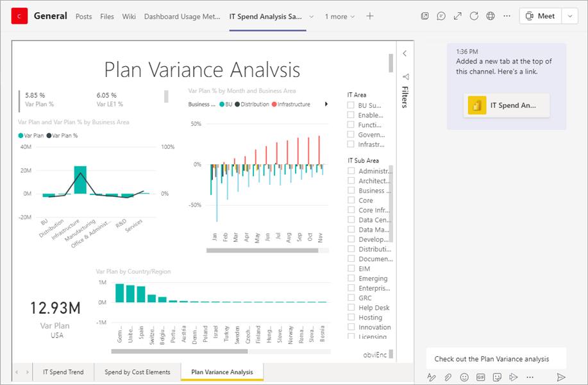Switch to IT Spend Trend report page
The height and width of the screenshot is (385, 588).
(x=63, y=372)
